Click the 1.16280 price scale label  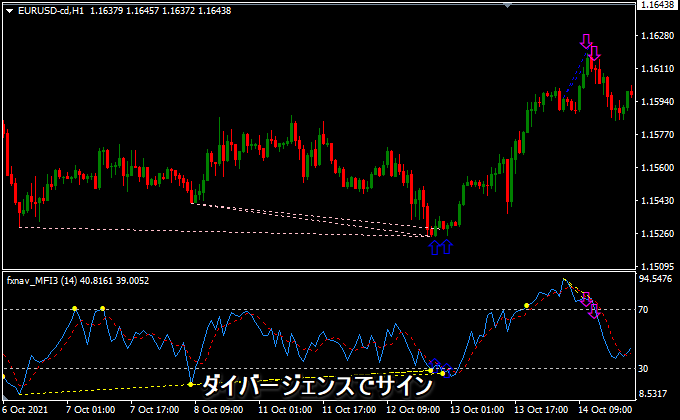pos(657,36)
